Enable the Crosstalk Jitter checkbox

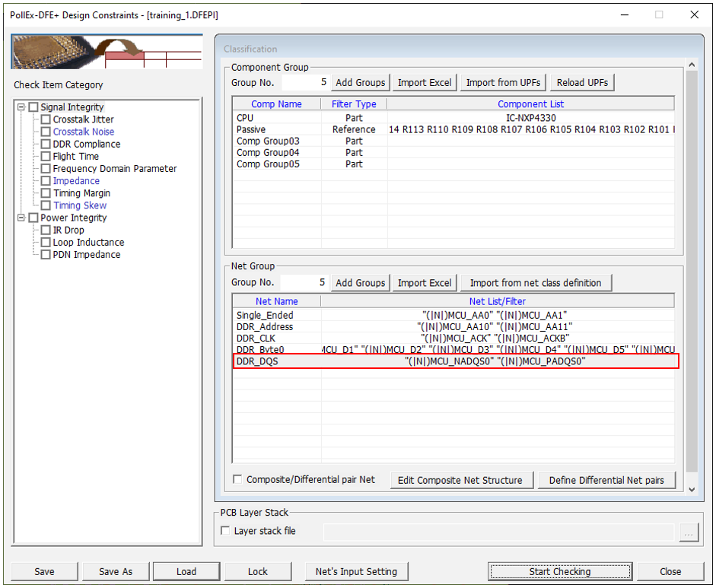46,119
